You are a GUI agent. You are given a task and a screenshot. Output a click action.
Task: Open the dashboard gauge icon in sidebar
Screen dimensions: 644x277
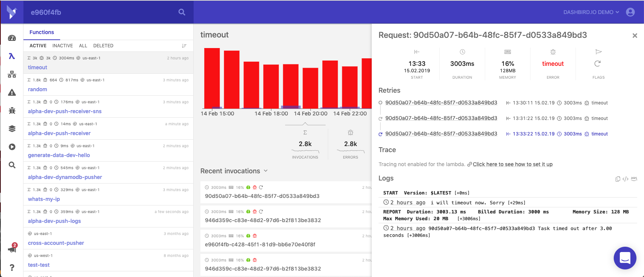click(12, 38)
